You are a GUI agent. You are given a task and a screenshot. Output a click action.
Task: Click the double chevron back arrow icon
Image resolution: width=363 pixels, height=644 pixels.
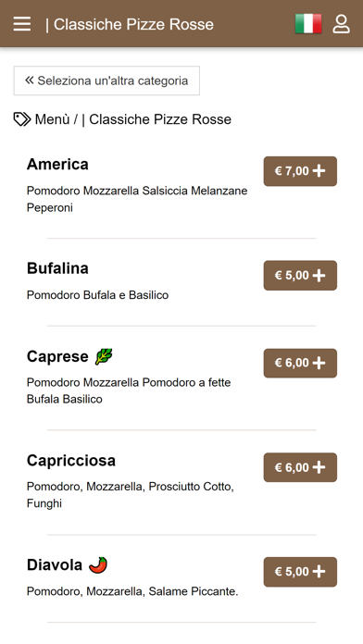click(x=29, y=80)
